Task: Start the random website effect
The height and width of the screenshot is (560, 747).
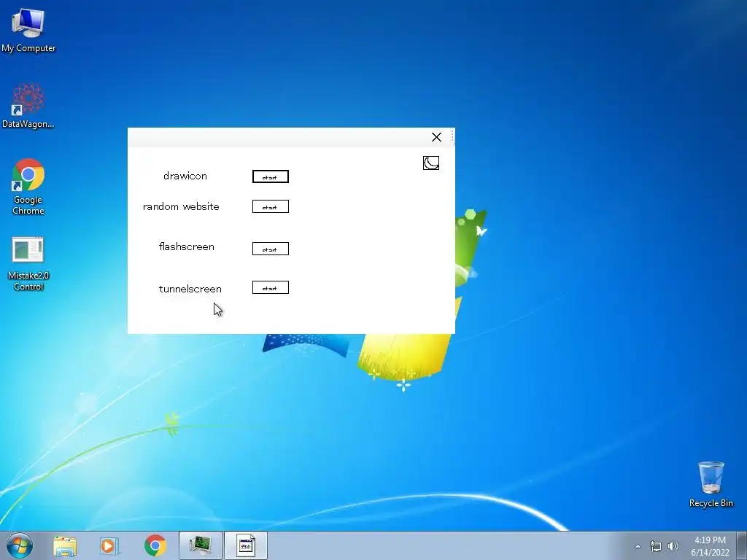Action: click(x=270, y=206)
